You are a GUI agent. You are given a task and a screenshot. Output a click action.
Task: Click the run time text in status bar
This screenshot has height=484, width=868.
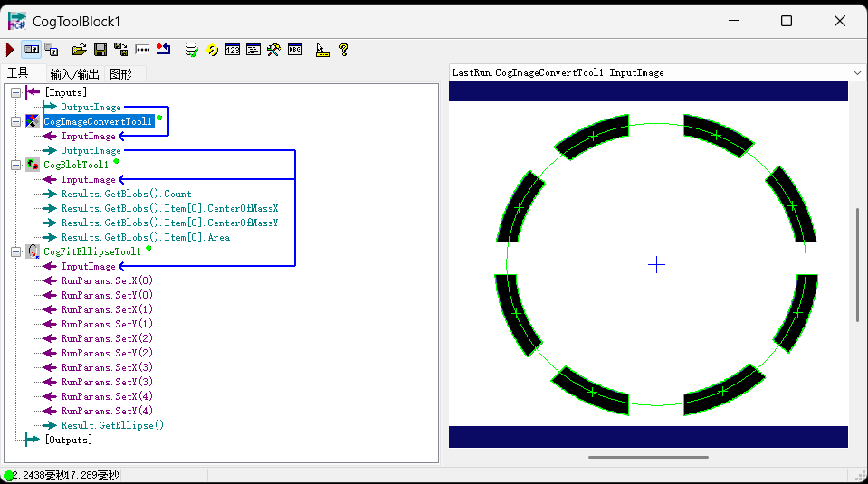pyautogui.click(x=66, y=475)
